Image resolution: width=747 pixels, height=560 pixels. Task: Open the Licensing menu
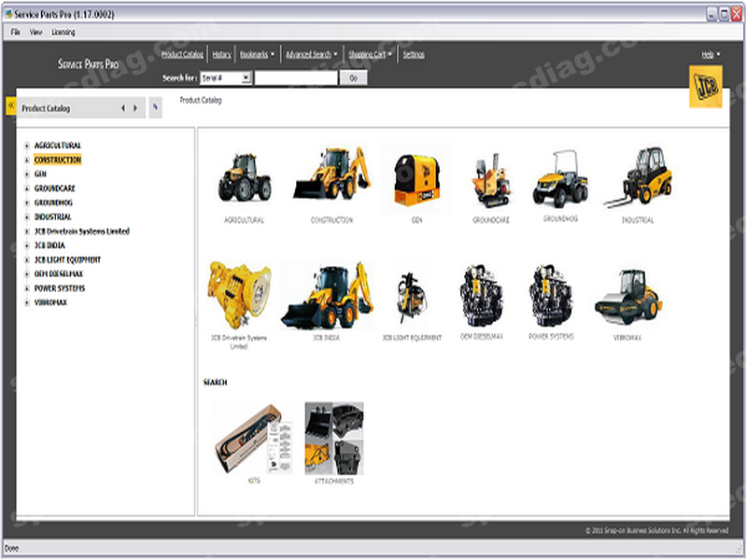click(63, 32)
